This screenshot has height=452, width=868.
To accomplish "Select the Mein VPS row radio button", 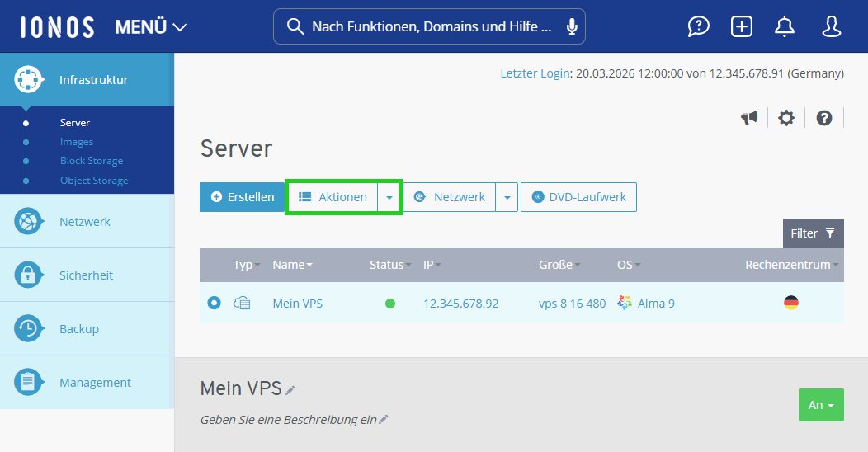I will pos(215,303).
